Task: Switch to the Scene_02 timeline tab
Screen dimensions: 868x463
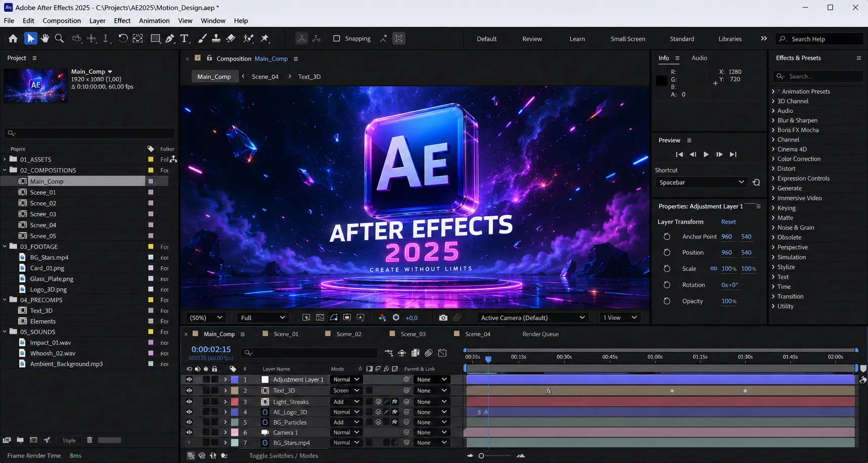Action: tap(349, 334)
